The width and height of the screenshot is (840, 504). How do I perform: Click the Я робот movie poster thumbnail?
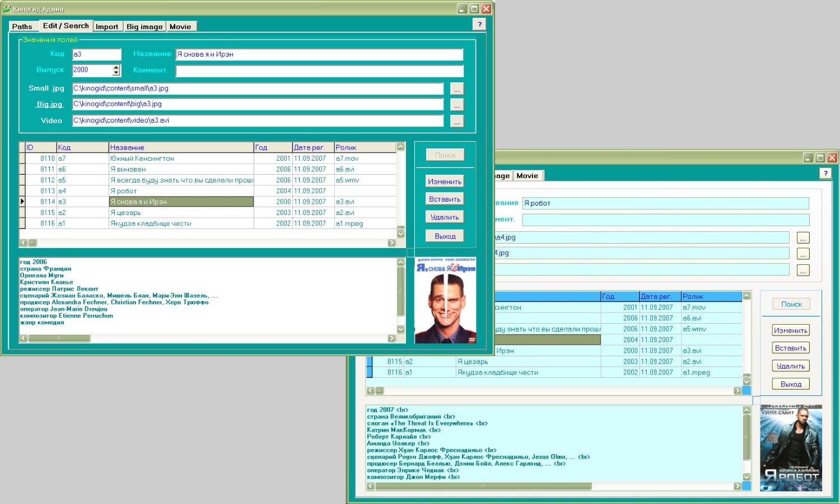[791, 447]
